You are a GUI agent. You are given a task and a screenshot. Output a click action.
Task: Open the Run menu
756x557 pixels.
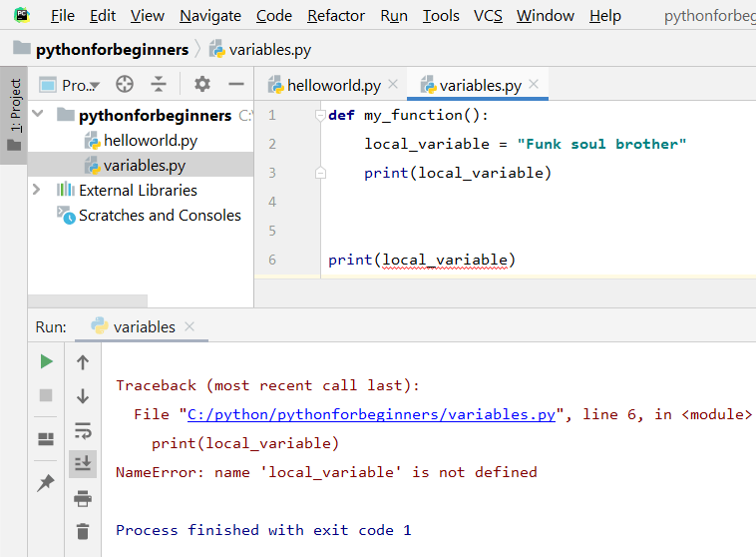coord(394,16)
